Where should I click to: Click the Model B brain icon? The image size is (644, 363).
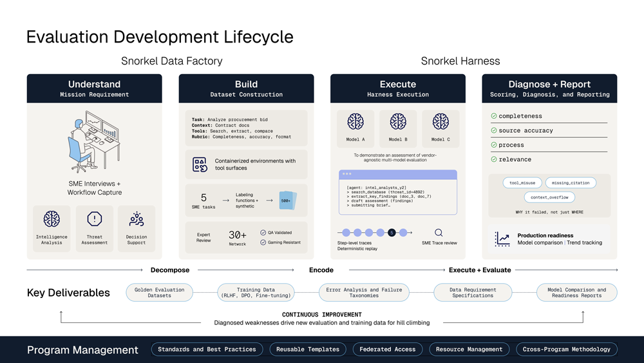(x=398, y=122)
